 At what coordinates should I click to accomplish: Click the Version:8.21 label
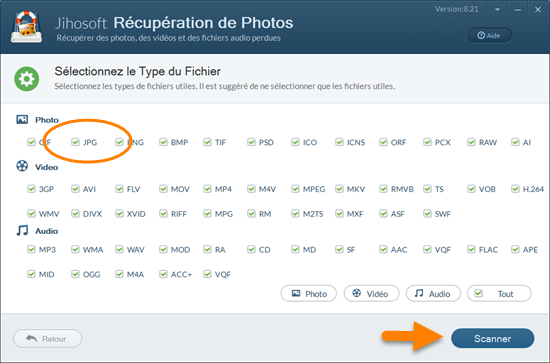457,9
